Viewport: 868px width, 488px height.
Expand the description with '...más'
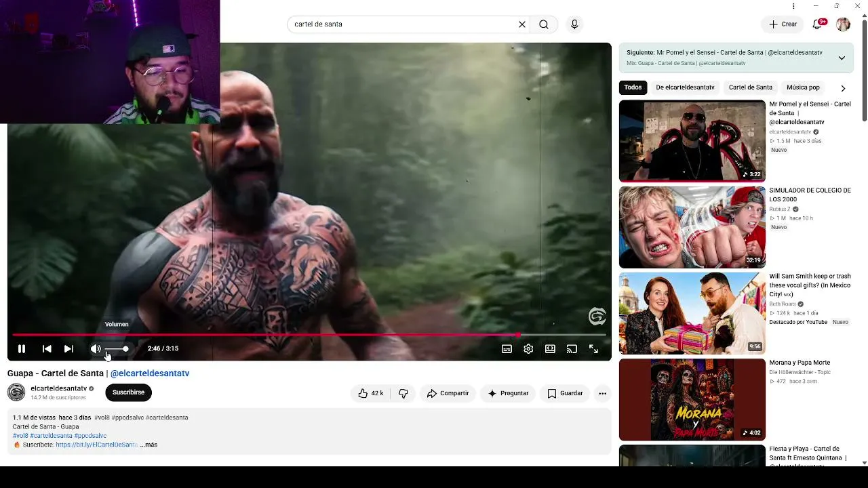tap(149, 445)
